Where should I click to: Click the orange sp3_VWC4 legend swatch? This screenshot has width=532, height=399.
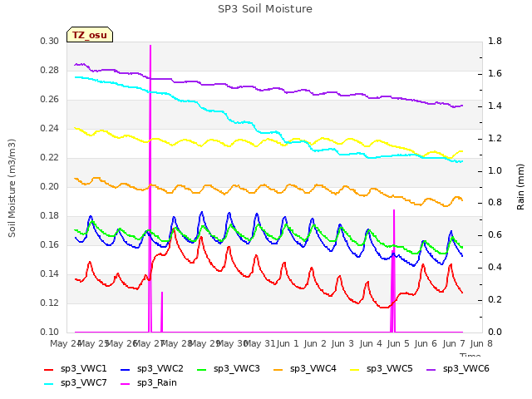[x=278, y=369]
